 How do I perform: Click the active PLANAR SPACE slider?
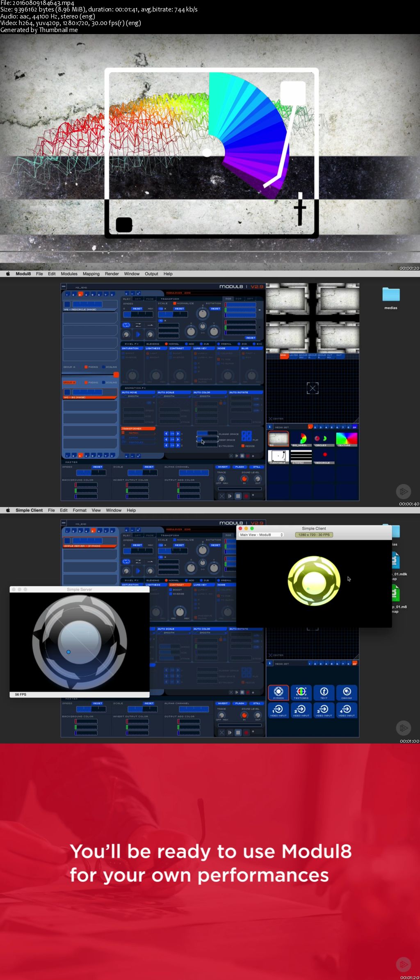point(207,434)
